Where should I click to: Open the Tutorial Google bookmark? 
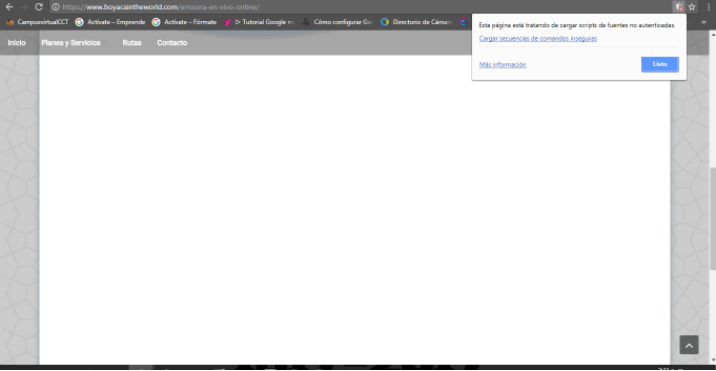(x=259, y=21)
